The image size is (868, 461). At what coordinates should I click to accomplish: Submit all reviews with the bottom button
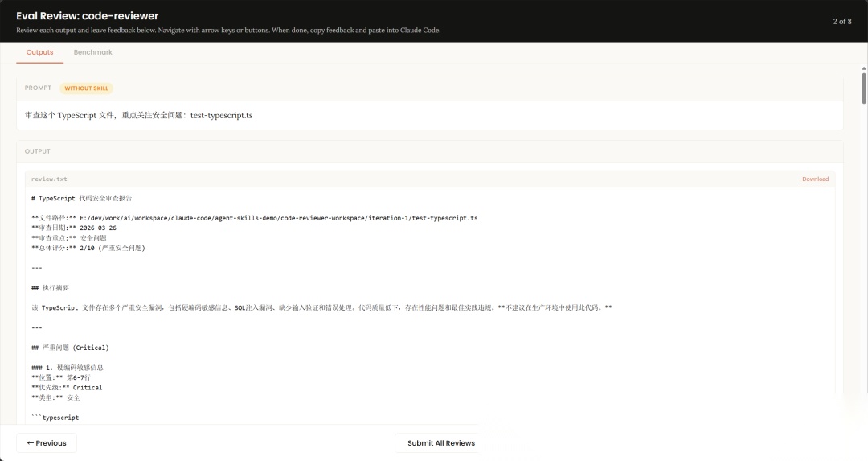click(x=440, y=442)
